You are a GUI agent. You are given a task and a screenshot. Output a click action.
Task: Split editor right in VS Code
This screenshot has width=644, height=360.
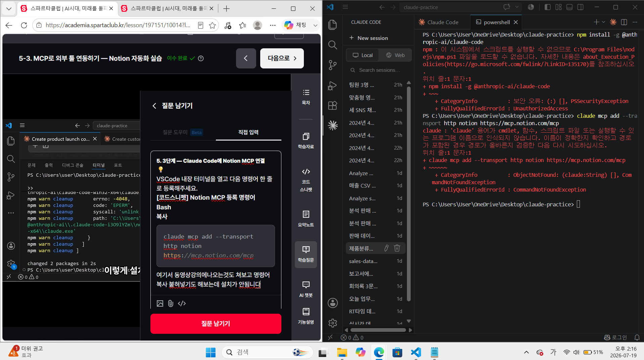tap(624, 22)
